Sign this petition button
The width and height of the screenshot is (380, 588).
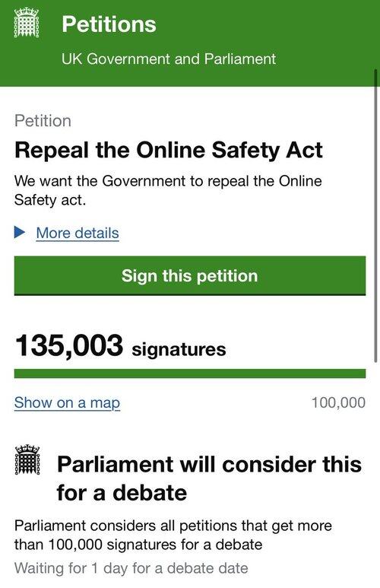(x=190, y=275)
